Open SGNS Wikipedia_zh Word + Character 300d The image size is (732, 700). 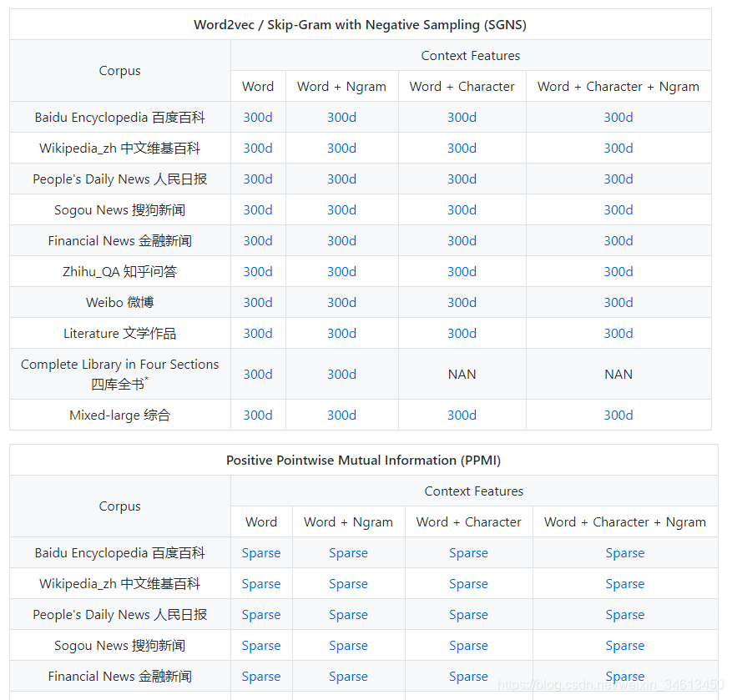tap(462, 148)
